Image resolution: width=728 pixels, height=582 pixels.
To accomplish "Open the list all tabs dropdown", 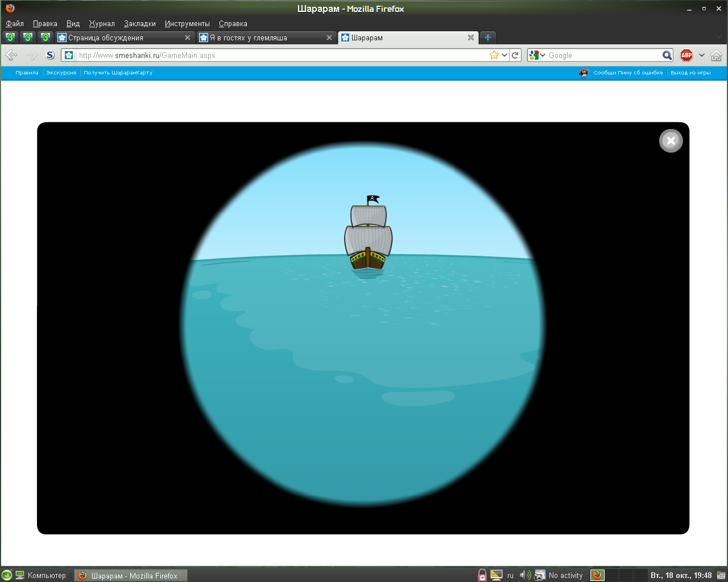I will (719, 38).
